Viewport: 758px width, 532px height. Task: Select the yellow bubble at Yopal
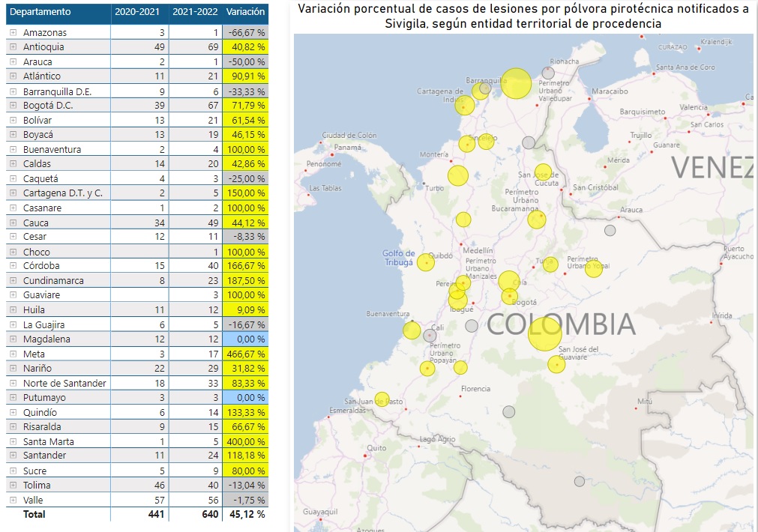click(x=594, y=268)
